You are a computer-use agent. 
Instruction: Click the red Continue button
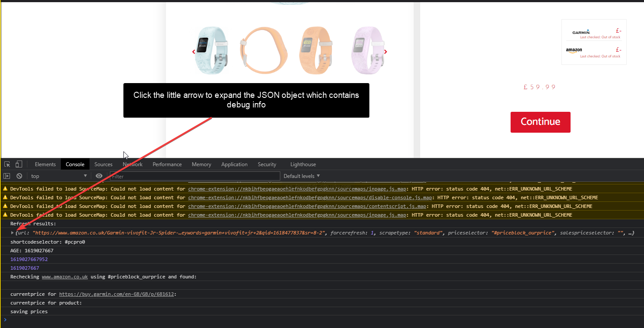pyautogui.click(x=540, y=122)
